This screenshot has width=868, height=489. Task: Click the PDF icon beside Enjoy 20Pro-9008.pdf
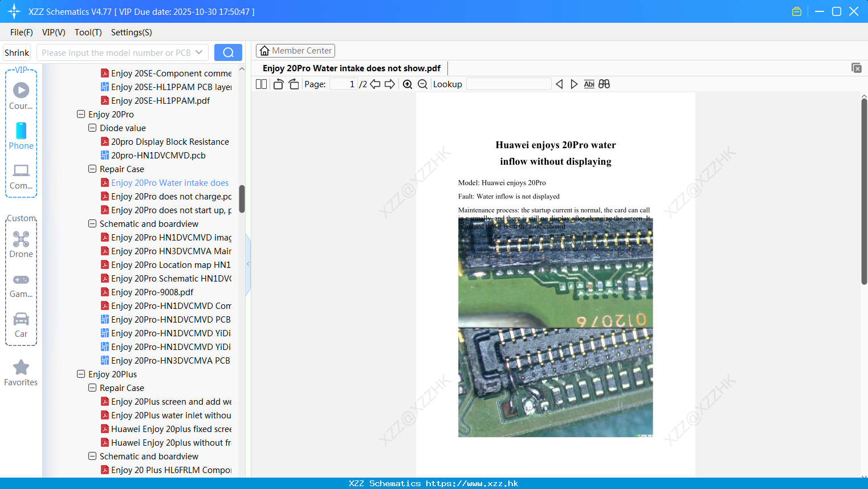pos(105,292)
